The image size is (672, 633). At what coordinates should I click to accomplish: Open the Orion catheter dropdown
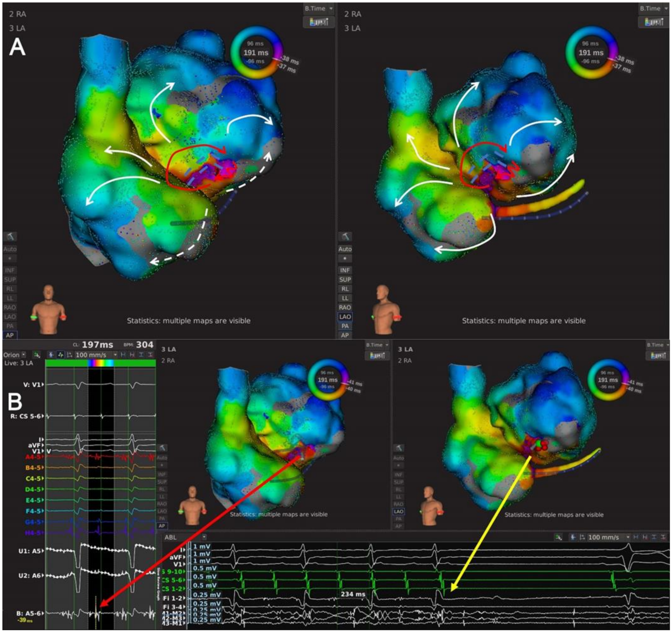tap(23, 355)
